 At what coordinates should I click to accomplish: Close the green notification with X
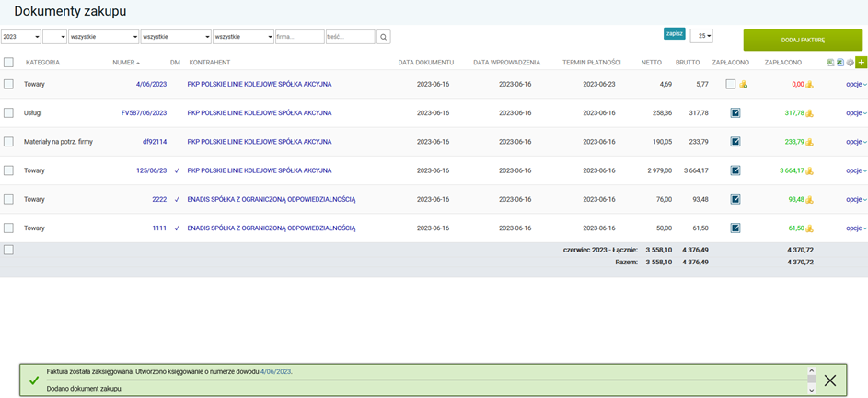coord(830,380)
